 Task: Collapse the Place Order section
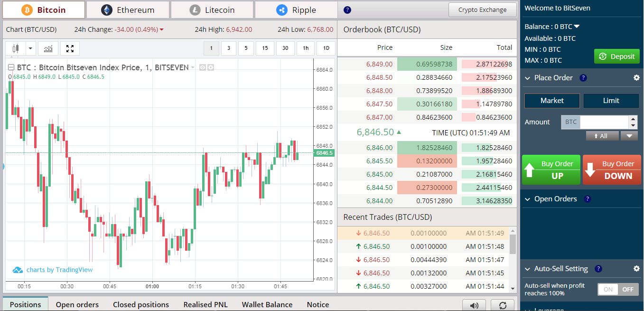point(527,78)
